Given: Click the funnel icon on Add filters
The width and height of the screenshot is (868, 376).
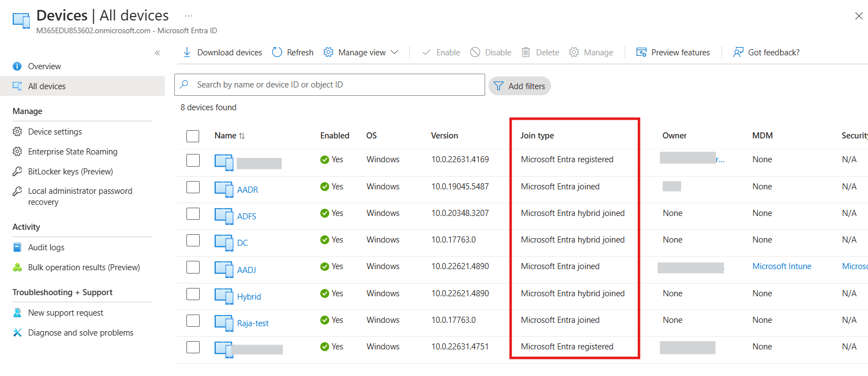Looking at the screenshot, I should (x=498, y=86).
